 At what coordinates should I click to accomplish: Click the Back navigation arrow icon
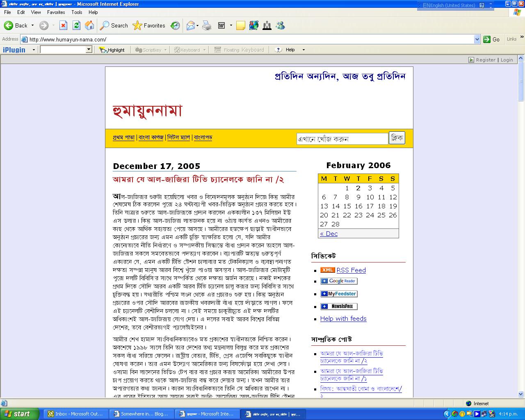pyautogui.click(x=9, y=25)
